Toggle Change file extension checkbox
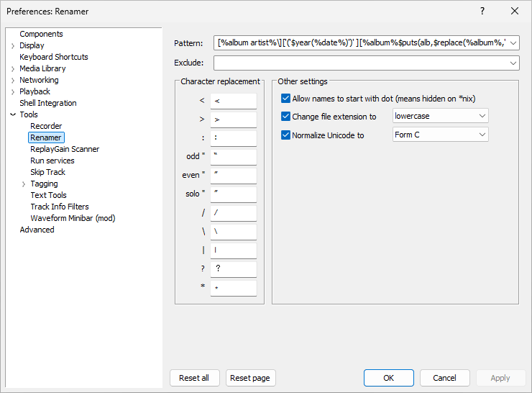The image size is (532, 393). tap(285, 116)
